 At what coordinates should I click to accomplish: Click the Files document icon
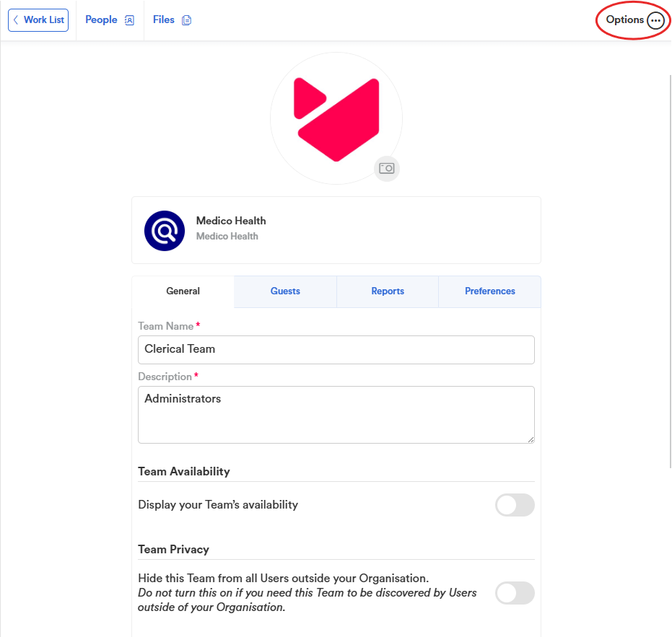[x=186, y=20]
